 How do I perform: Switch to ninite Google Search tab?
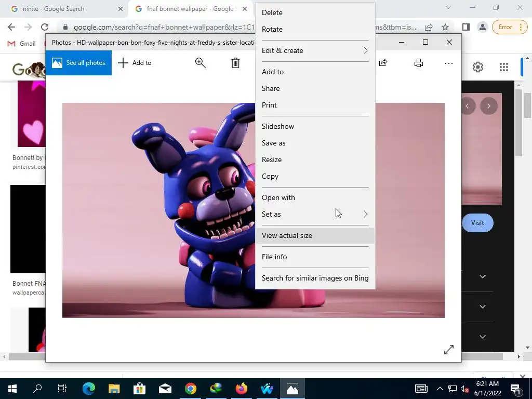coord(64,9)
